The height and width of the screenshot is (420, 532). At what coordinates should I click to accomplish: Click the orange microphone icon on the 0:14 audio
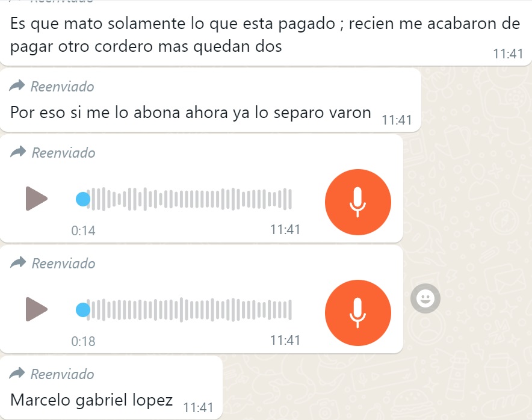tap(358, 202)
